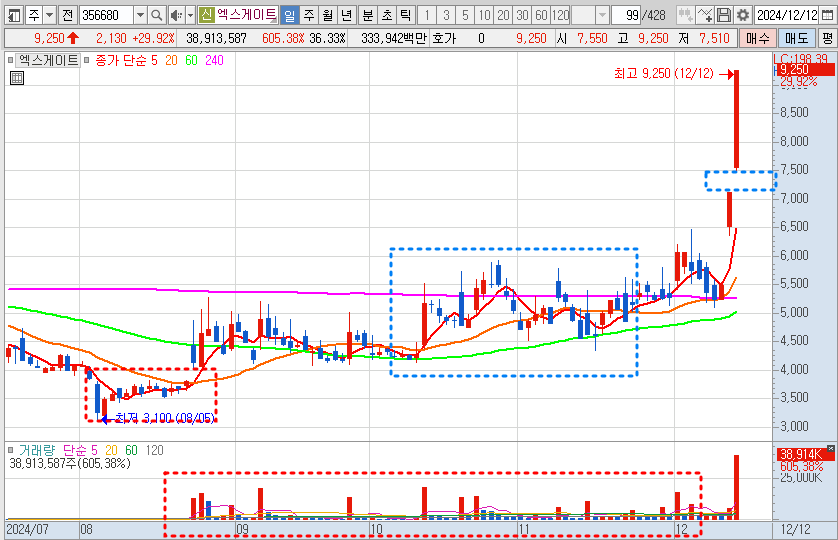Click the panel layout icon at toolbar start

[14, 15]
